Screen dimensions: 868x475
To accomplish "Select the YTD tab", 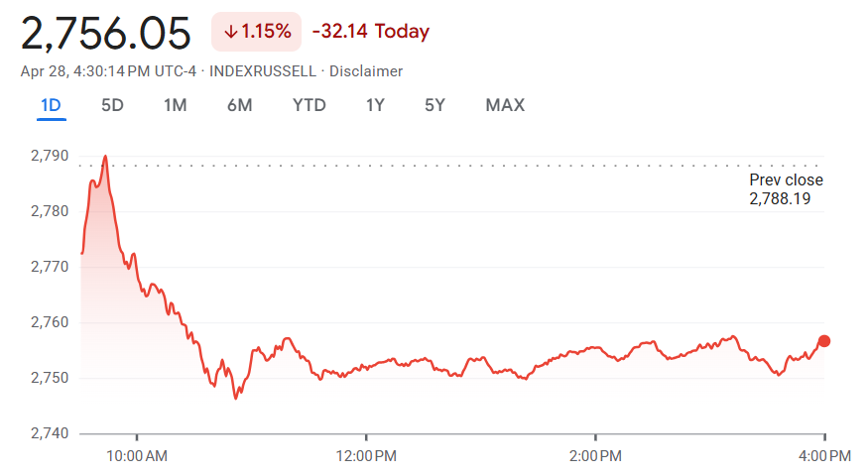I will (x=309, y=105).
